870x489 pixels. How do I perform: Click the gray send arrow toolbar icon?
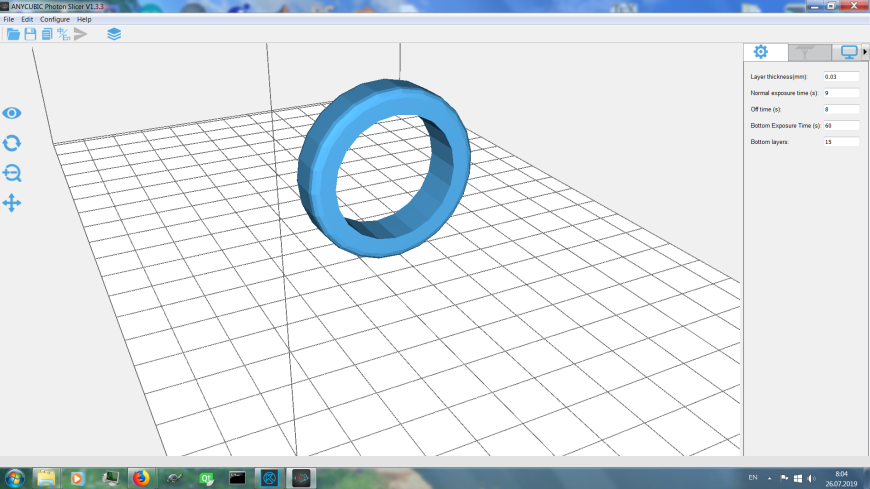tap(80, 34)
